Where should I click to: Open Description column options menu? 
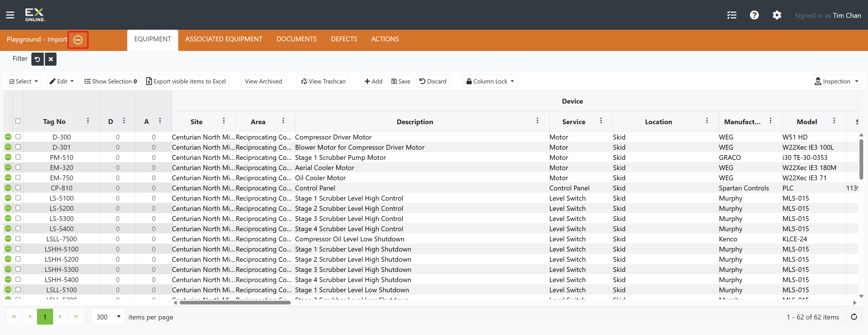(537, 121)
